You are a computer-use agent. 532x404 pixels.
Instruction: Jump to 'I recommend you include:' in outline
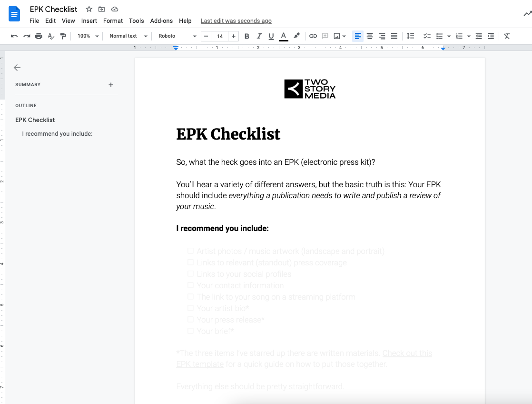point(57,134)
